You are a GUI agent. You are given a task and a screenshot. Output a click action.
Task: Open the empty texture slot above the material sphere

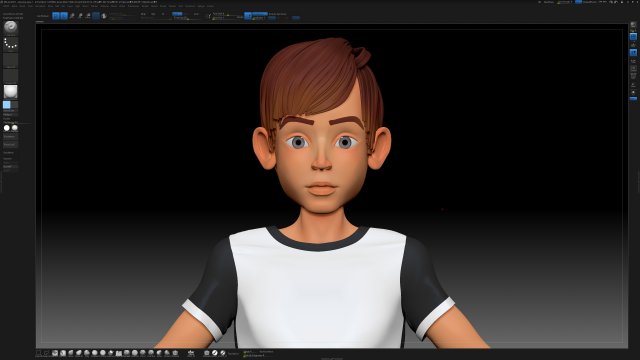[x=11, y=76]
